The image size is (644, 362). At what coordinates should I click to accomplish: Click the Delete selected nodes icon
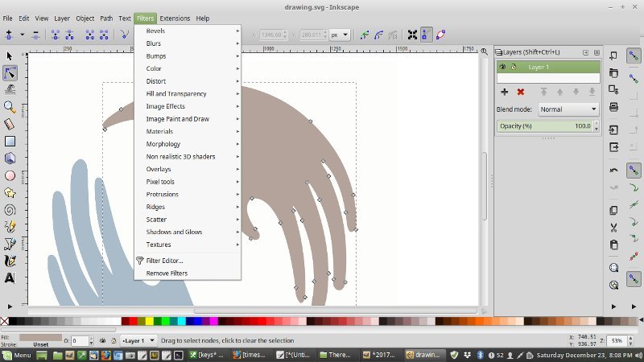click(x=35, y=35)
